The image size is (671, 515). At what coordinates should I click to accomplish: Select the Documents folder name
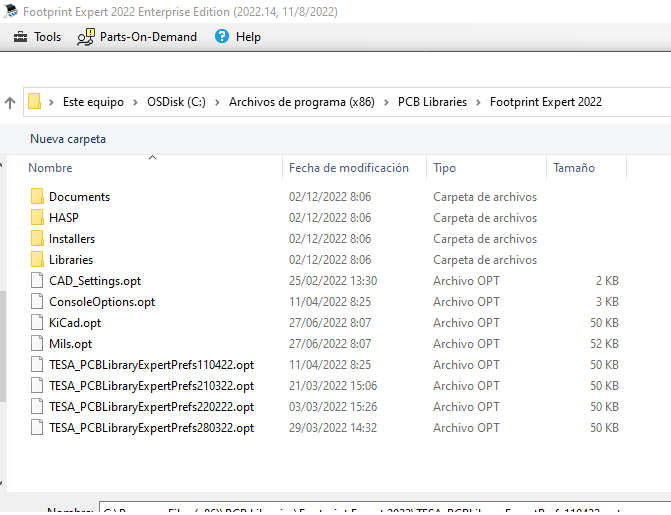[80, 197]
